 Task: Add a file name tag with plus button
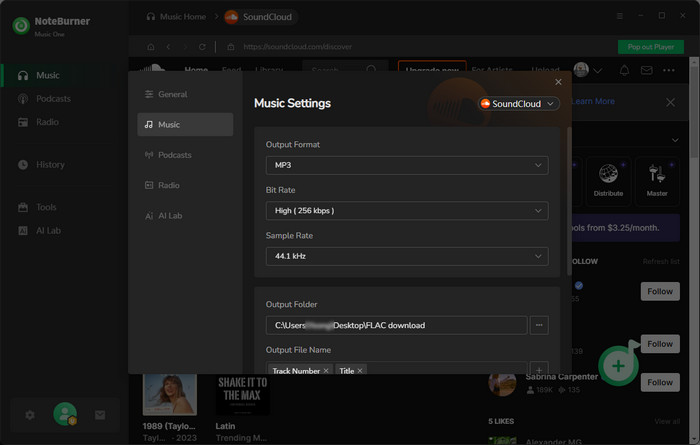(x=539, y=370)
